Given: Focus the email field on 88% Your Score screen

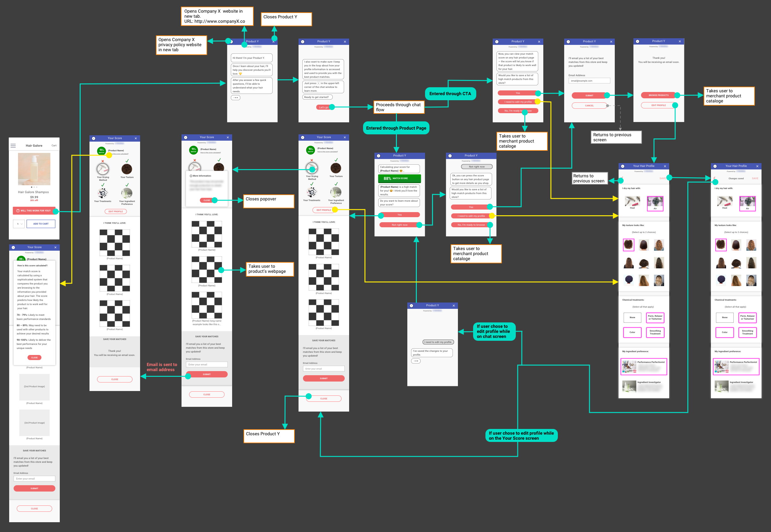Looking at the screenshot, I should (34, 479).
